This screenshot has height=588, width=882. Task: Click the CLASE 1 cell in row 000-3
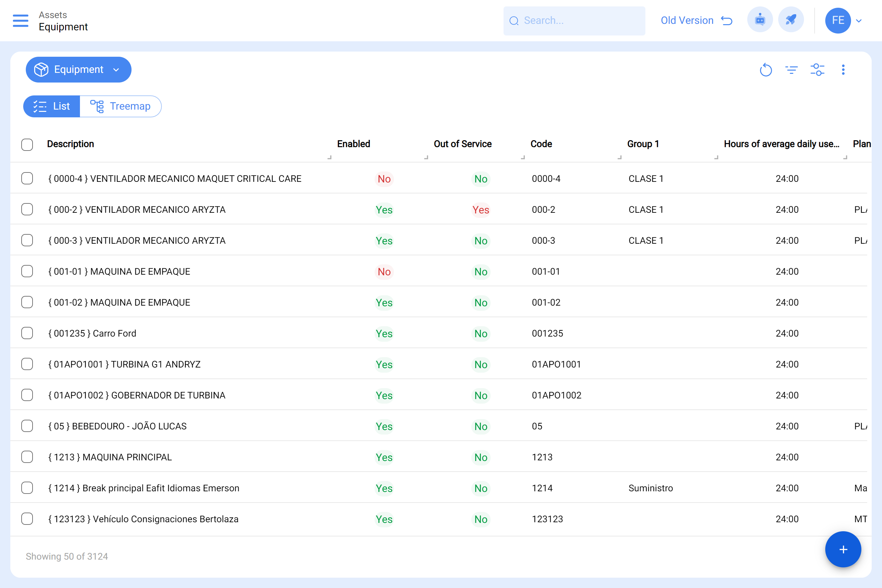[646, 240]
